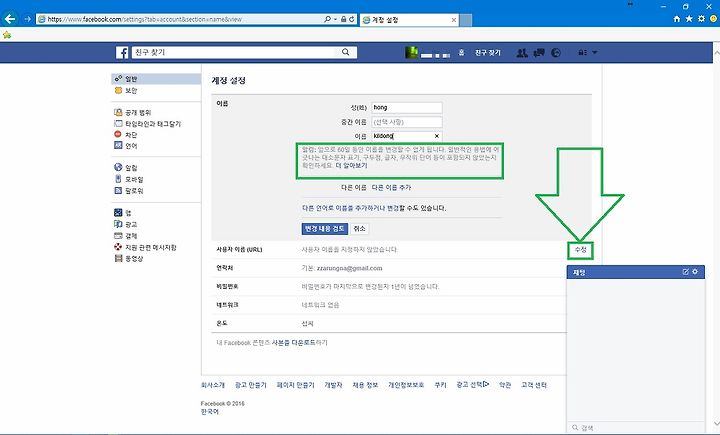Click the lock security icon in address bar

coord(343,19)
